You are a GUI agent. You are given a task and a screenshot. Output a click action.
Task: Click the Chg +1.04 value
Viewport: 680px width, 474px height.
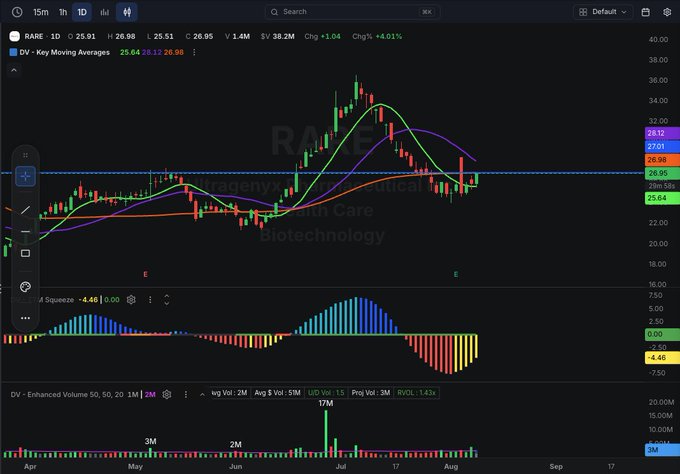(x=322, y=36)
